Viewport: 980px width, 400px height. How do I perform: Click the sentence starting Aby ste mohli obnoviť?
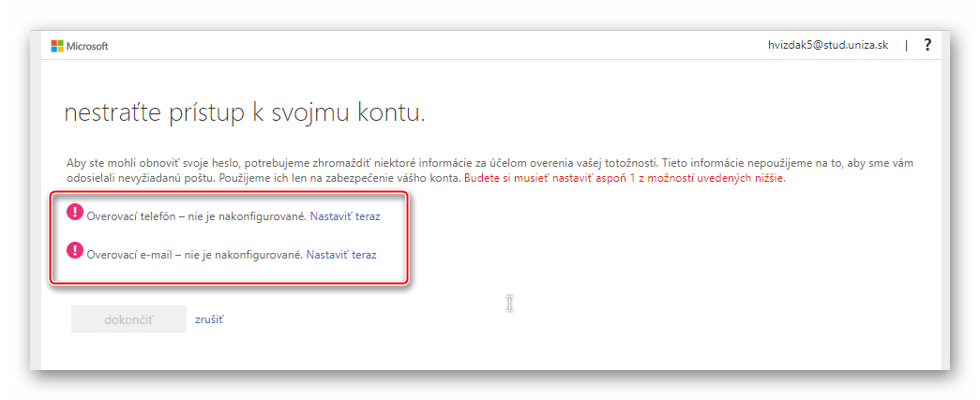point(356,163)
